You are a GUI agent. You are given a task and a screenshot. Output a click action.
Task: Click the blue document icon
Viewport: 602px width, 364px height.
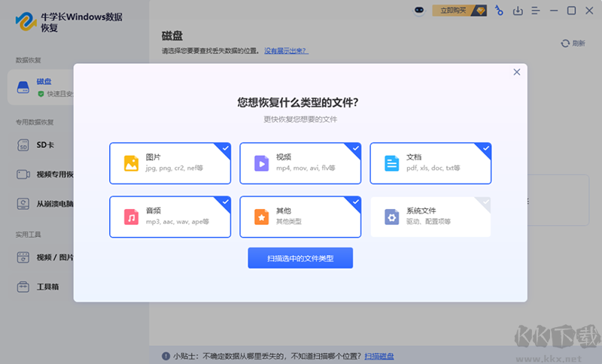point(391,163)
